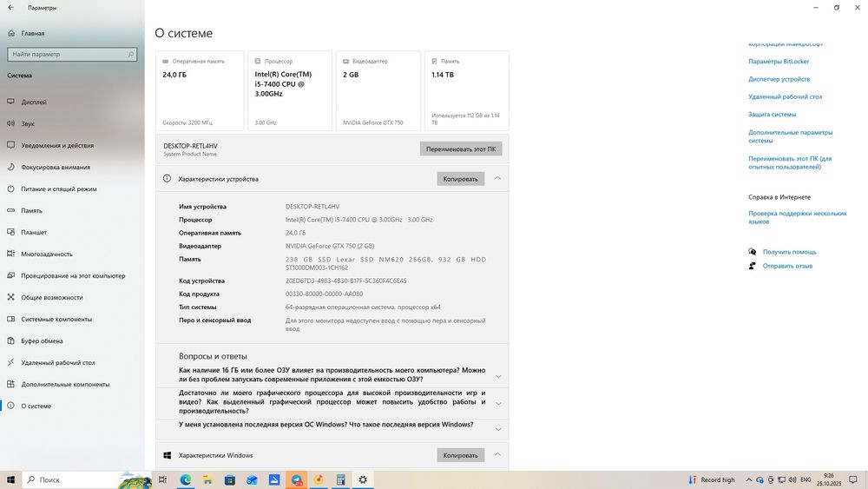The height and width of the screenshot is (489, 868).
Task: Open Диспетчер устройств link
Action: 779,79
